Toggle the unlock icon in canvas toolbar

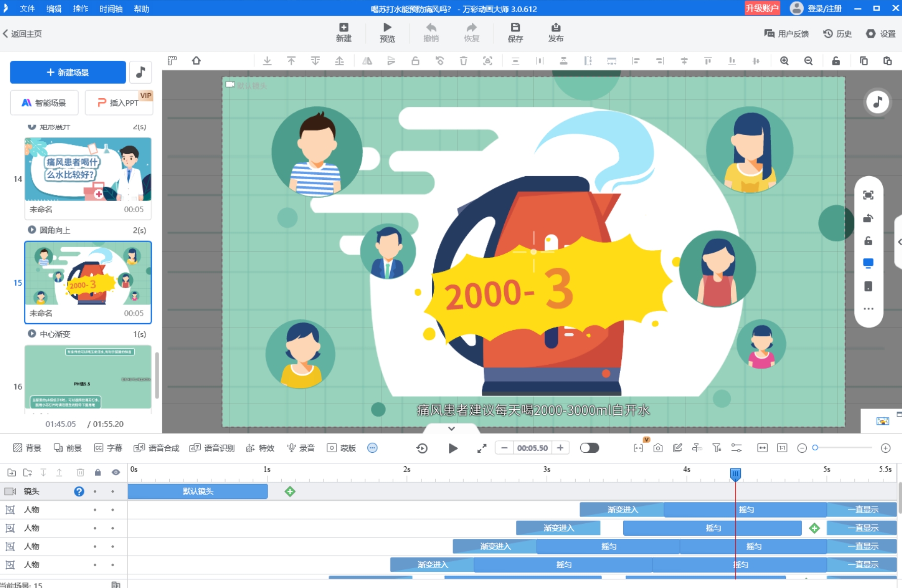836,61
